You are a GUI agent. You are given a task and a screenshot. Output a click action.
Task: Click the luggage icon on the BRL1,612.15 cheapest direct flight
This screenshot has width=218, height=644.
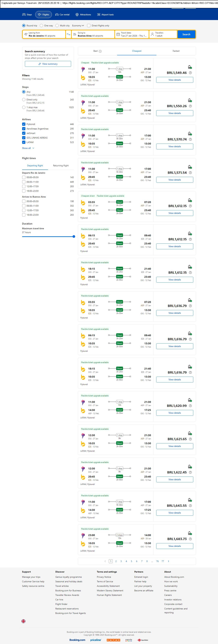point(190,200)
